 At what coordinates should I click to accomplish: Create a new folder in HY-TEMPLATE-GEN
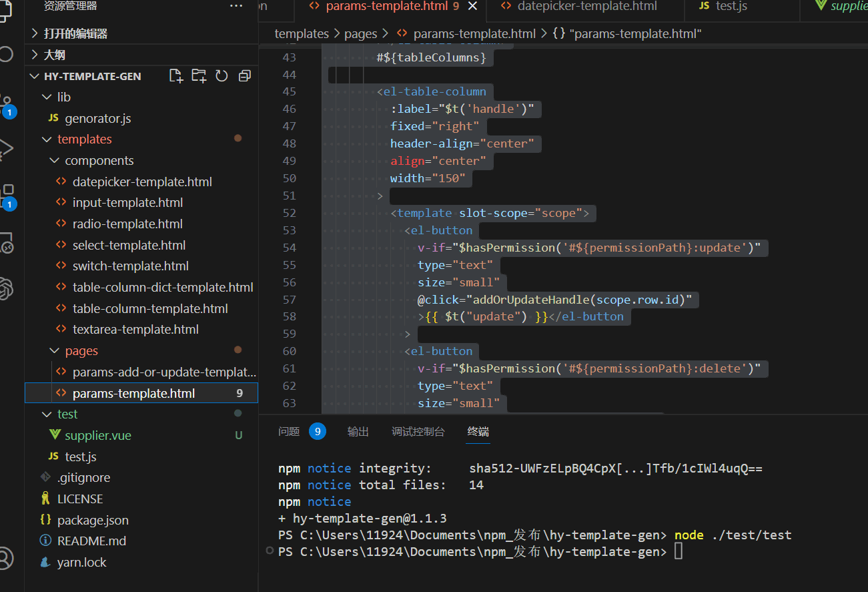(199, 75)
